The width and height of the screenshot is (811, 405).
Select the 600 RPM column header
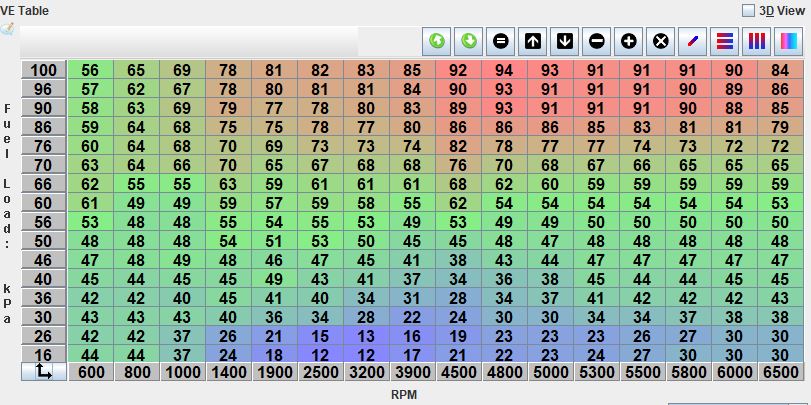90,372
